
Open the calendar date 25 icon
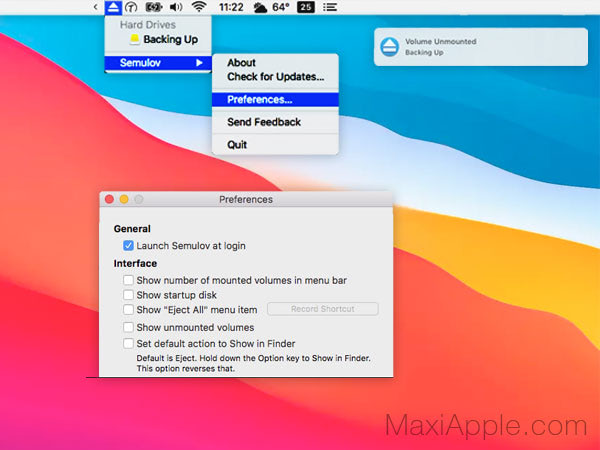(306, 7)
